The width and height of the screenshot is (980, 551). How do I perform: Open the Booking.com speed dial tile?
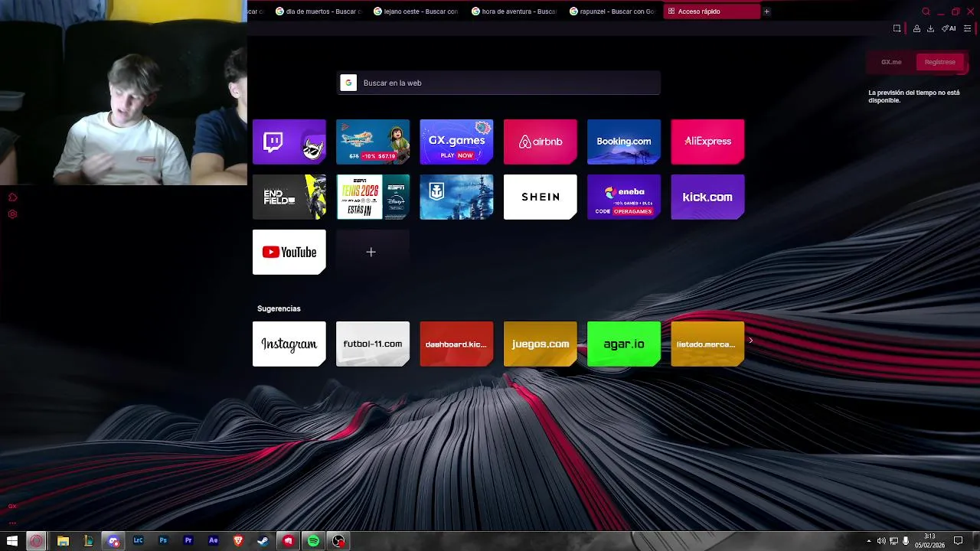pyautogui.click(x=624, y=142)
